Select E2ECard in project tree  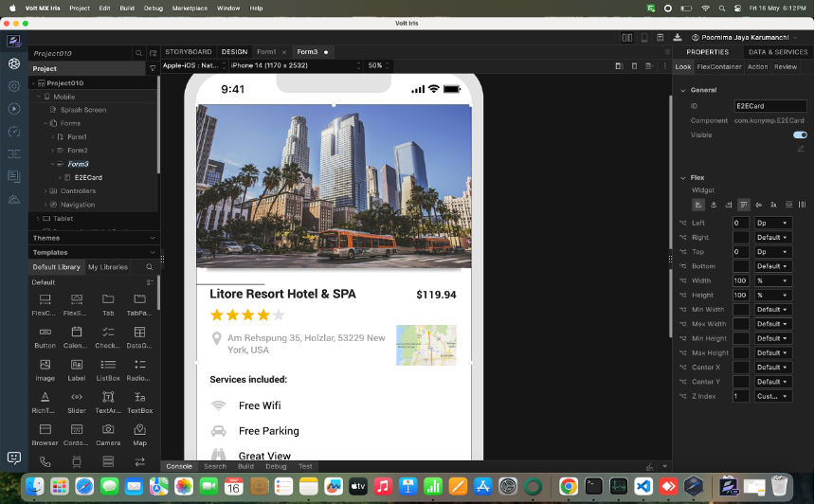click(x=88, y=178)
